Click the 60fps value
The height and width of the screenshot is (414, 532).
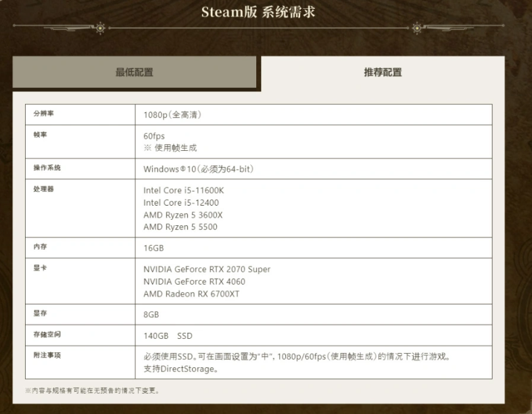154,136
